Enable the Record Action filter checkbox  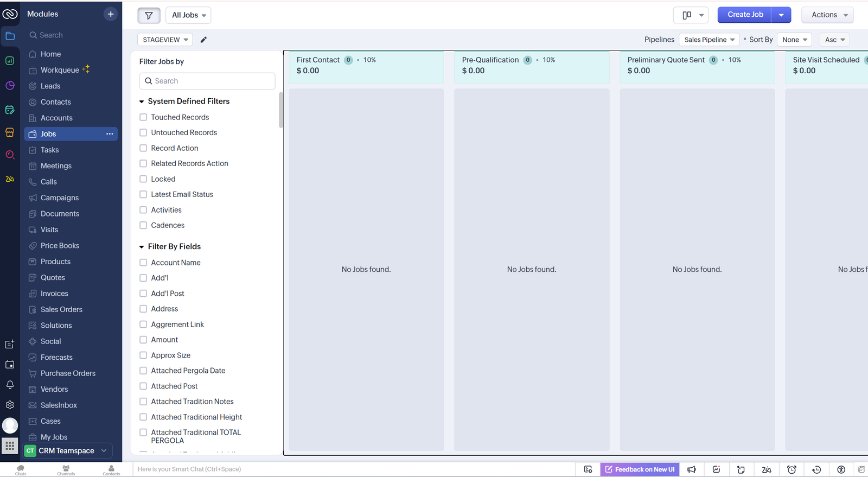[x=143, y=148]
